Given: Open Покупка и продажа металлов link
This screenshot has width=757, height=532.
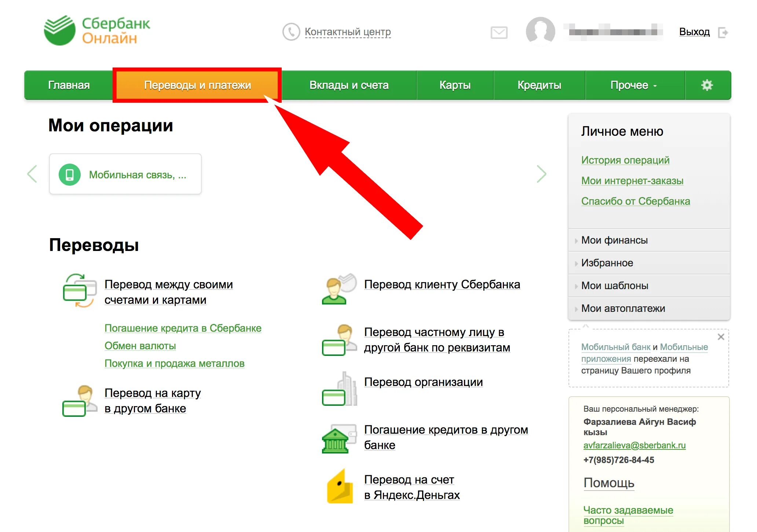Looking at the screenshot, I should pyautogui.click(x=175, y=364).
